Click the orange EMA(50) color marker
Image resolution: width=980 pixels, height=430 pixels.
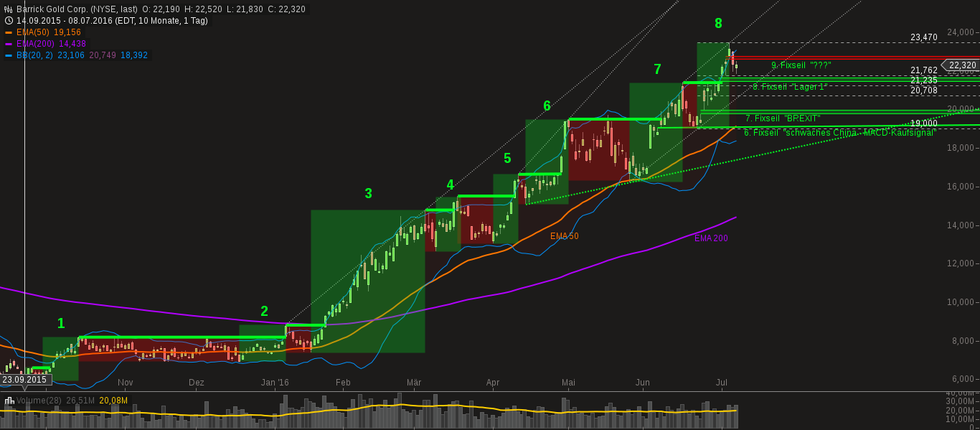(x=9, y=32)
